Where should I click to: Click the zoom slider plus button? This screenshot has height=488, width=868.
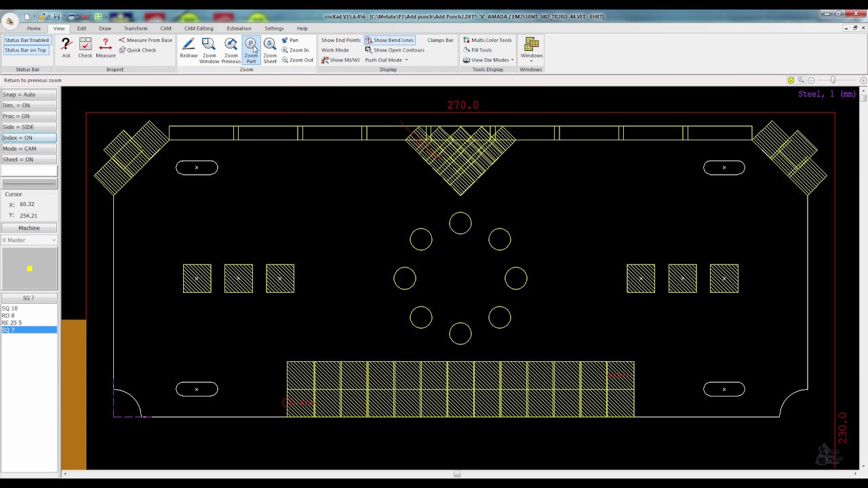point(863,80)
